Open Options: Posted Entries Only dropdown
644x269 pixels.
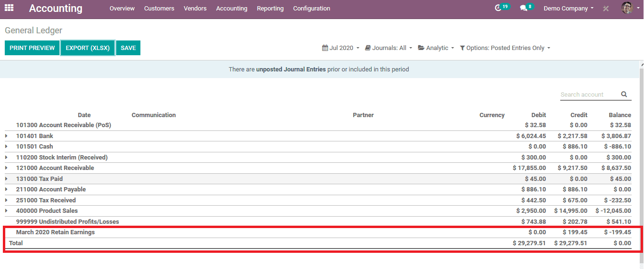(x=505, y=48)
